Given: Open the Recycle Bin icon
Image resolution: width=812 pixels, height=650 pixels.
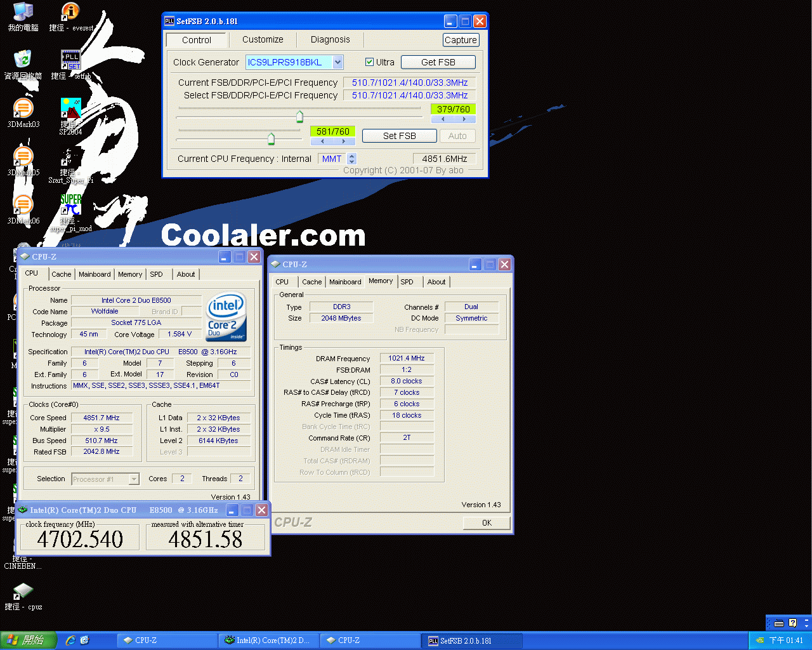Looking at the screenshot, I should coord(23,61).
